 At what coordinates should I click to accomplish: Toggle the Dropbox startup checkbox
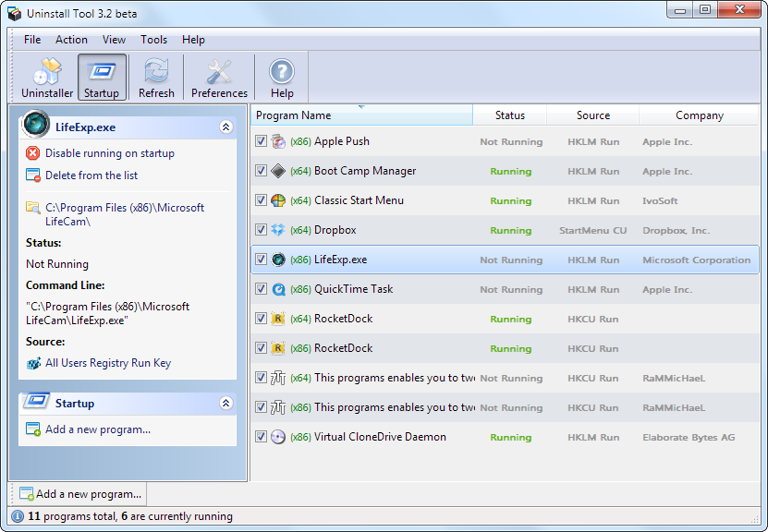pos(261,230)
